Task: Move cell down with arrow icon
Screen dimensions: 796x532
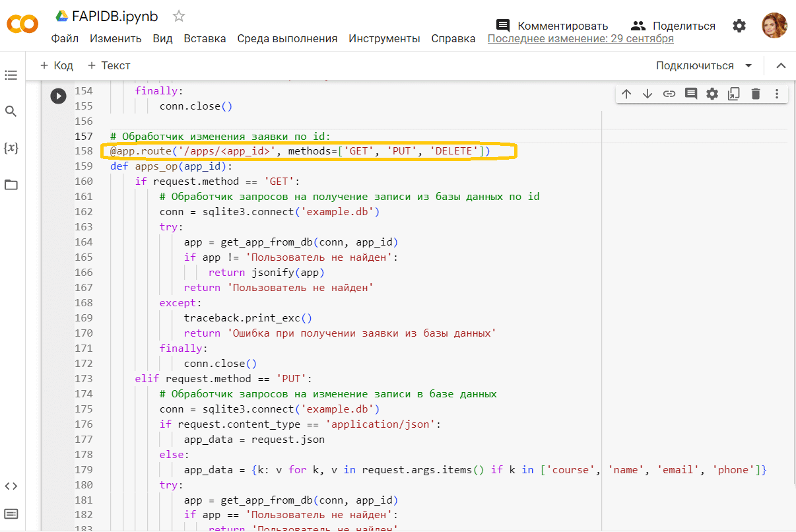Action: click(647, 94)
